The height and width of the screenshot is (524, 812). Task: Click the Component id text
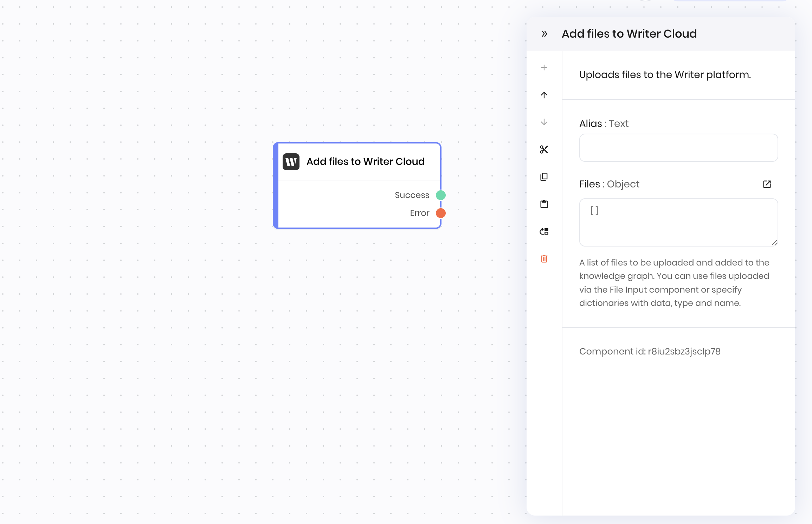click(x=650, y=351)
